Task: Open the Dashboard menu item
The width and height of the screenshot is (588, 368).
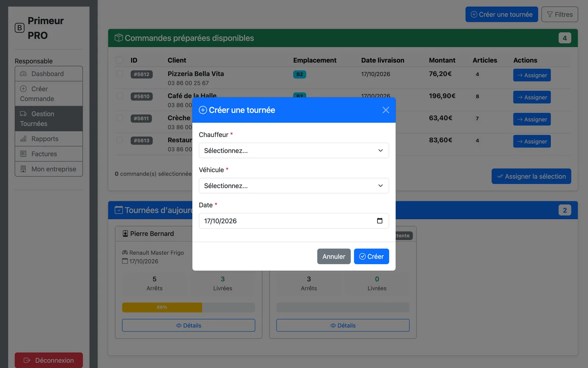Action: 49,74
